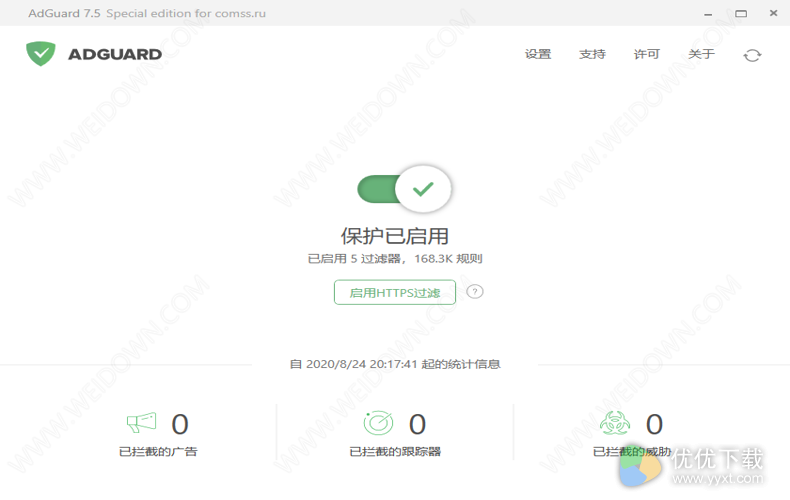Click the 保护已启用 status heading
This screenshot has height=500, width=790.
(x=394, y=236)
